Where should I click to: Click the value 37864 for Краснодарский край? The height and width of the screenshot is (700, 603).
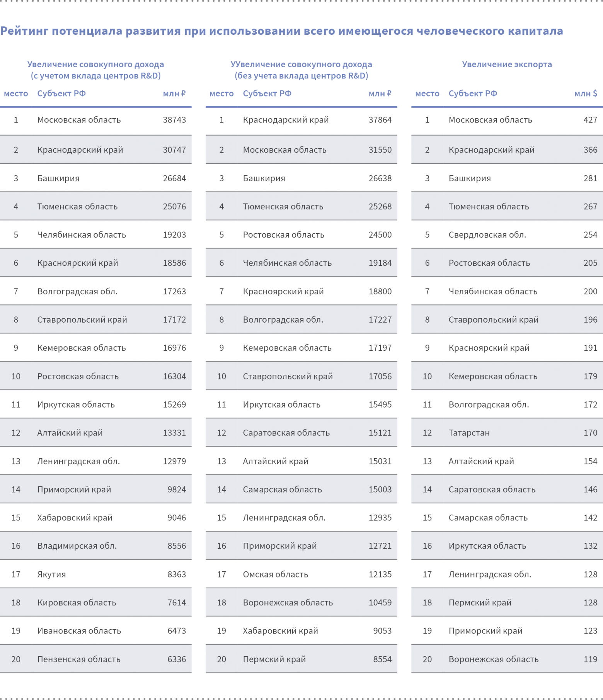coord(380,120)
